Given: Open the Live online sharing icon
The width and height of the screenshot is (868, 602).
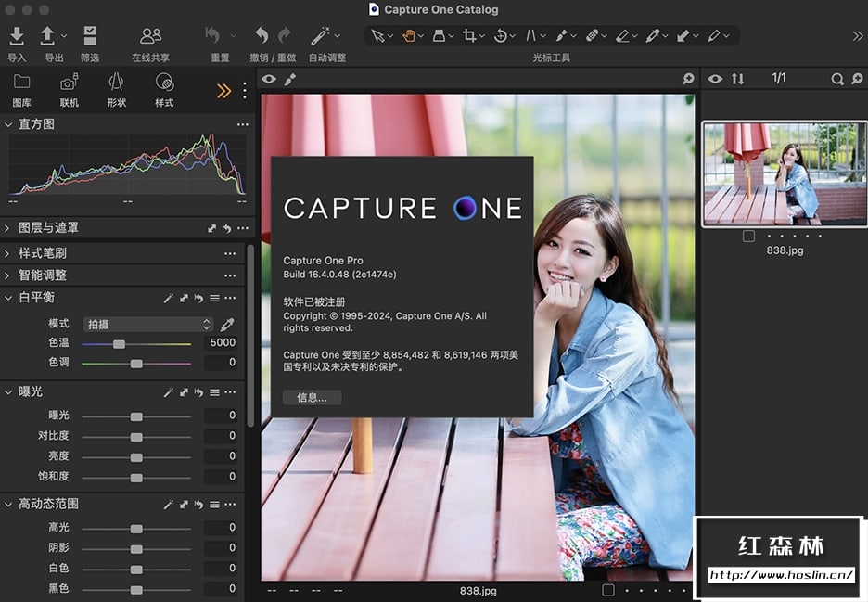Looking at the screenshot, I should point(150,36).
